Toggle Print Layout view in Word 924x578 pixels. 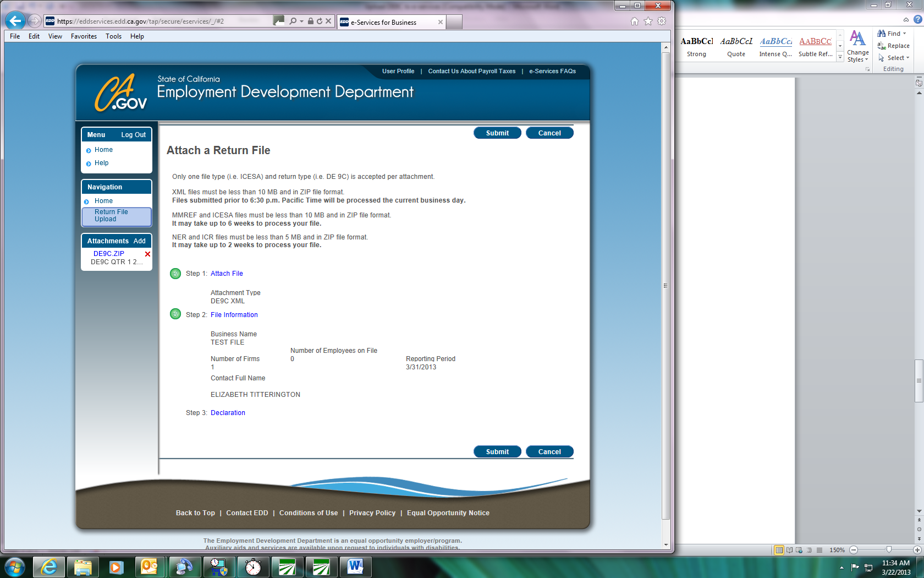[779, 550]
